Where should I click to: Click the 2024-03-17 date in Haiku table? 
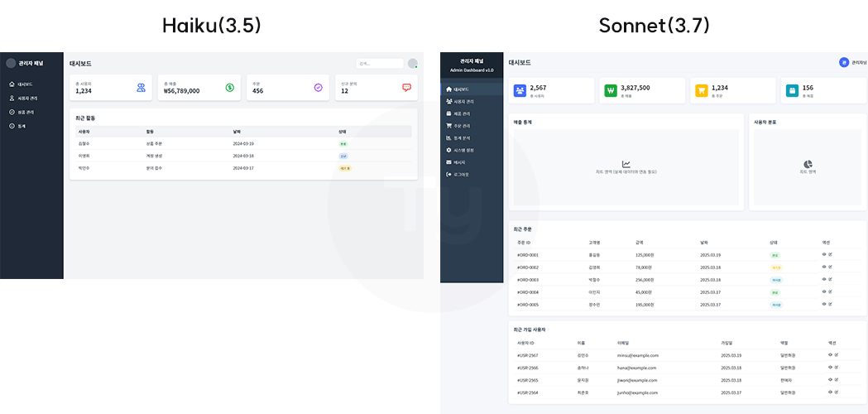coord(243,168)
